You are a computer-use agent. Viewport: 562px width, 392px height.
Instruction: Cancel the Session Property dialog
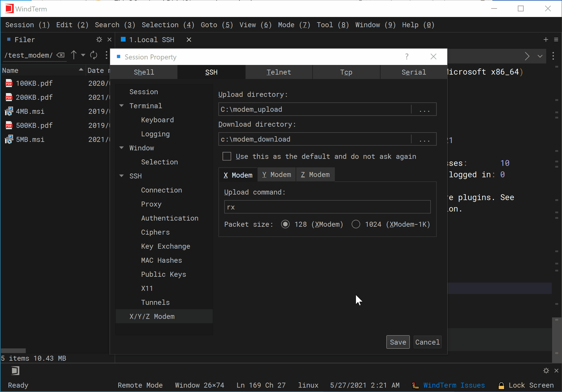coord(427,342)
